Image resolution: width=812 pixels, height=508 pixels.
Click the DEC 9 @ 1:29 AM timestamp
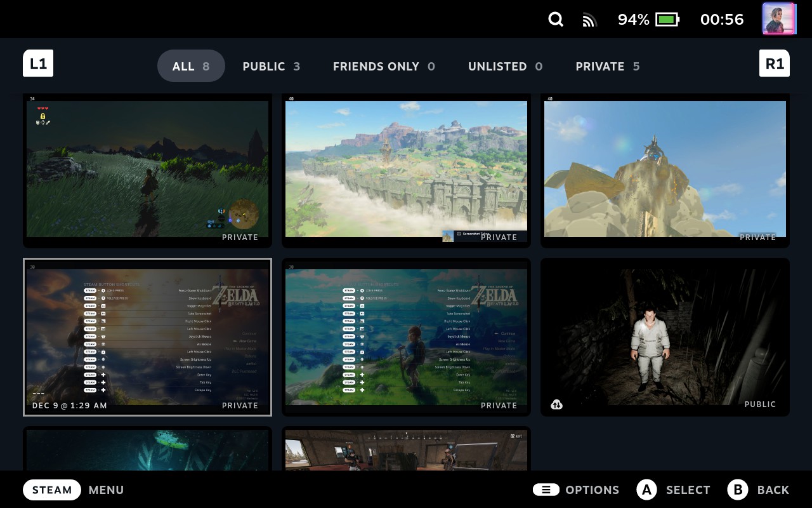[70, 405]
